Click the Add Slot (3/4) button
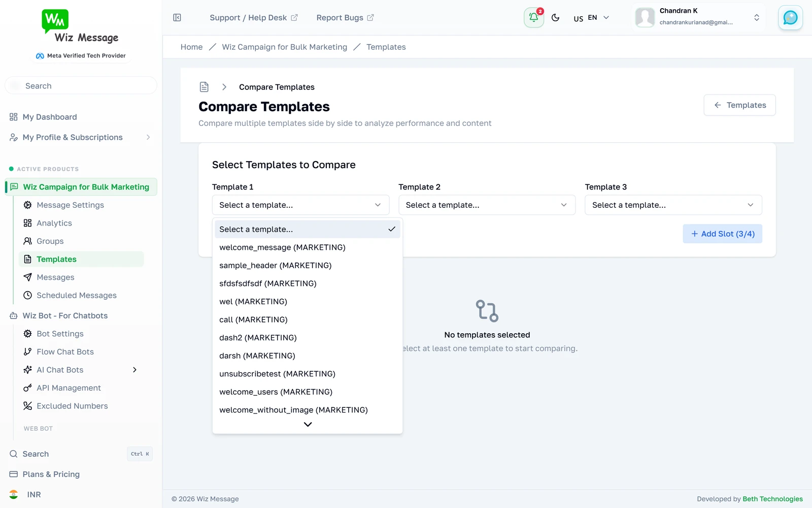Viewport: 812px width, 508px height. point(722,234)
